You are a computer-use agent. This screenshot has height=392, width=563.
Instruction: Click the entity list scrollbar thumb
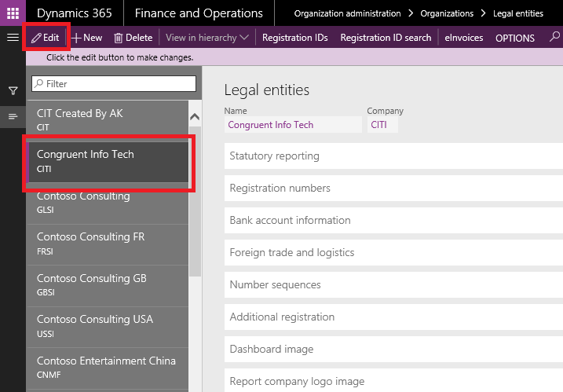tap(195, 201)
